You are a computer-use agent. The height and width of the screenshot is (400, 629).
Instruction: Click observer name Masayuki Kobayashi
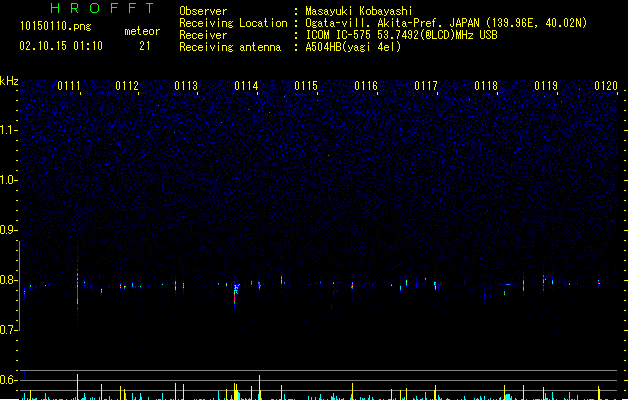(359, 11)
